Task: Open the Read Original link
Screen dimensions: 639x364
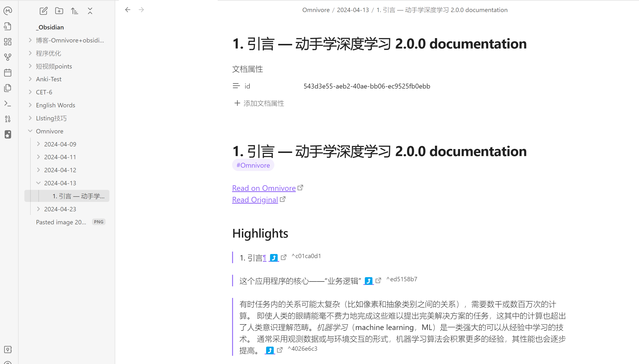Action: [x=255, y=200]
